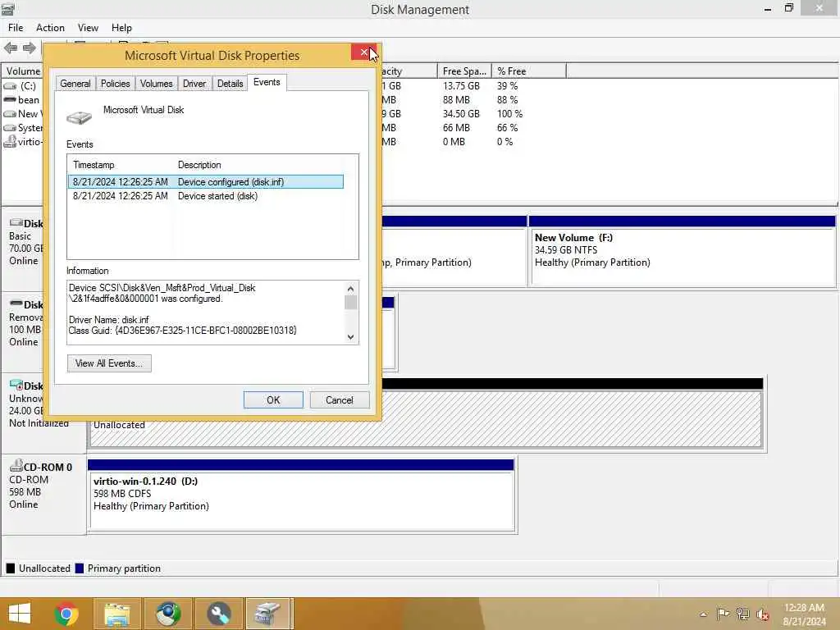
Task: Select the 34.50 GB free space cell
Action: [x=461, y=113]
